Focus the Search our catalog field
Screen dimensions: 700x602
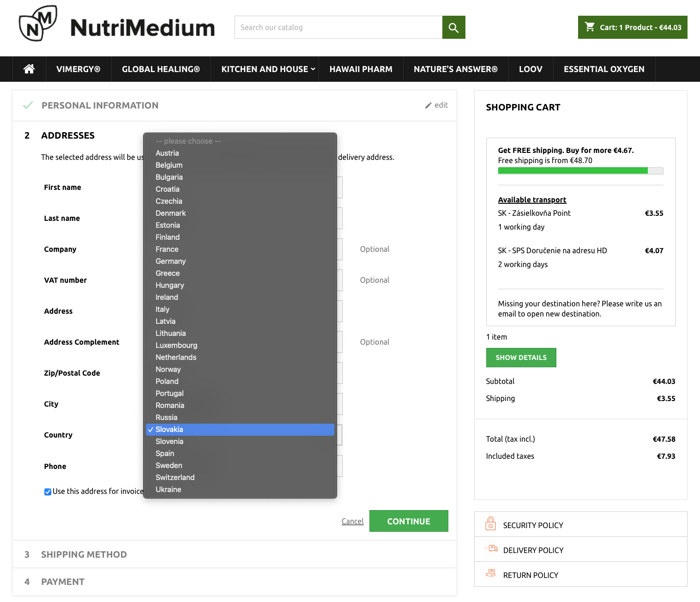tap(338, 27)
